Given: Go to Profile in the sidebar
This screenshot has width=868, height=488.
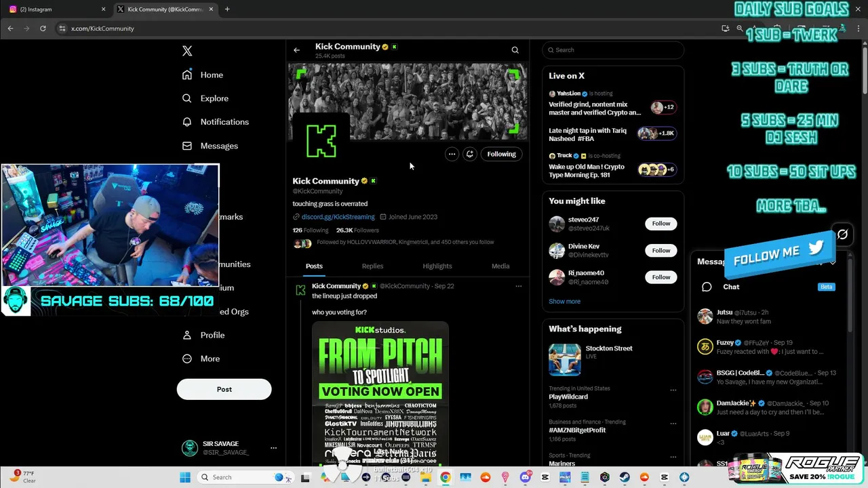Looking at the screenshot, I should [203, 335].
